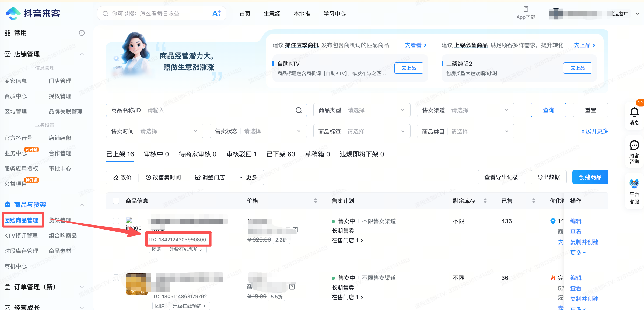The image size is (644, 310).
Task: Click the 改售卖时间 clock icon
Action: tap(148, 177)
